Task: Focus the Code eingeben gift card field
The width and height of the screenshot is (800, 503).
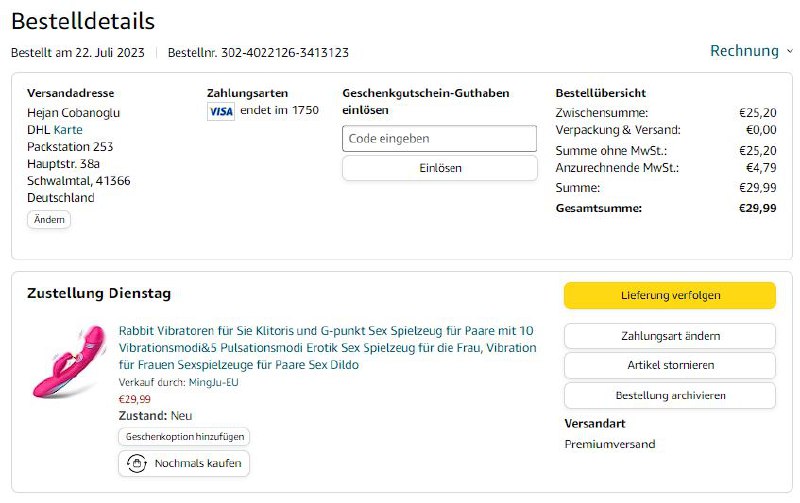Action: coord(439,139)
